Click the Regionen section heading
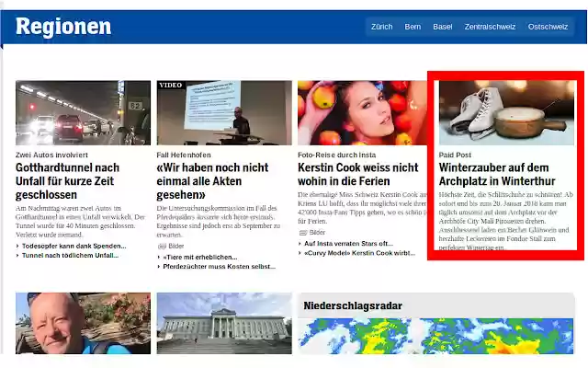 [x=63, y=27]
